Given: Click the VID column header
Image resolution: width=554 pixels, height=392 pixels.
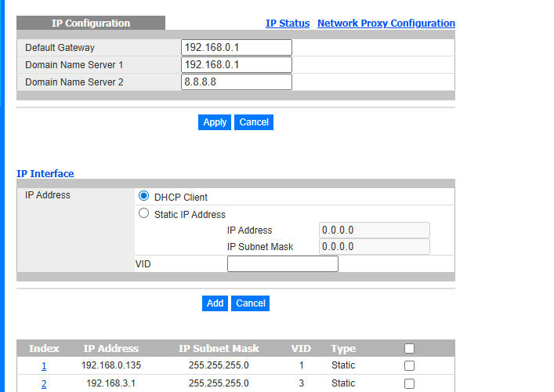Looking at the screenshot, I should [301, 349].
